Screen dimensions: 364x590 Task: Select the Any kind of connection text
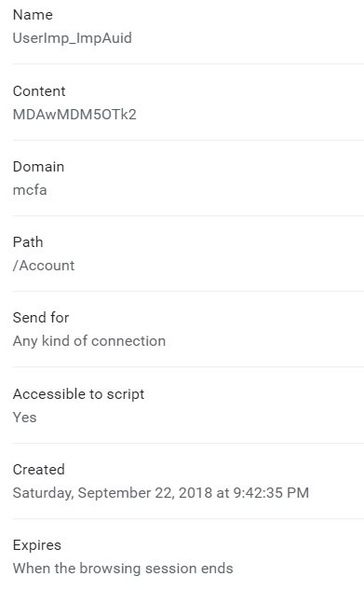pyautogui.click(x=89, y=341)
